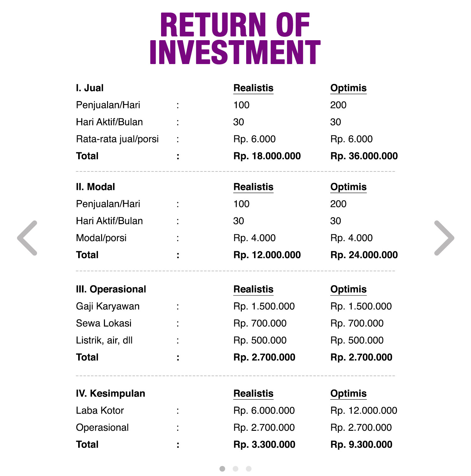The width and height of the screenshot is (471, 476).
Task: Click the Return of Investment title
Action: click(x=235, y=38)
